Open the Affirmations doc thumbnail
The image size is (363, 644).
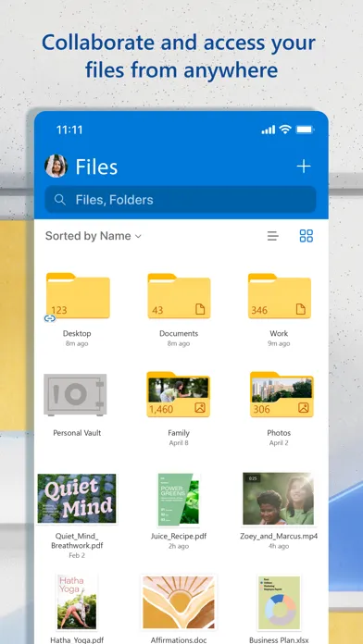click(179, 602)
